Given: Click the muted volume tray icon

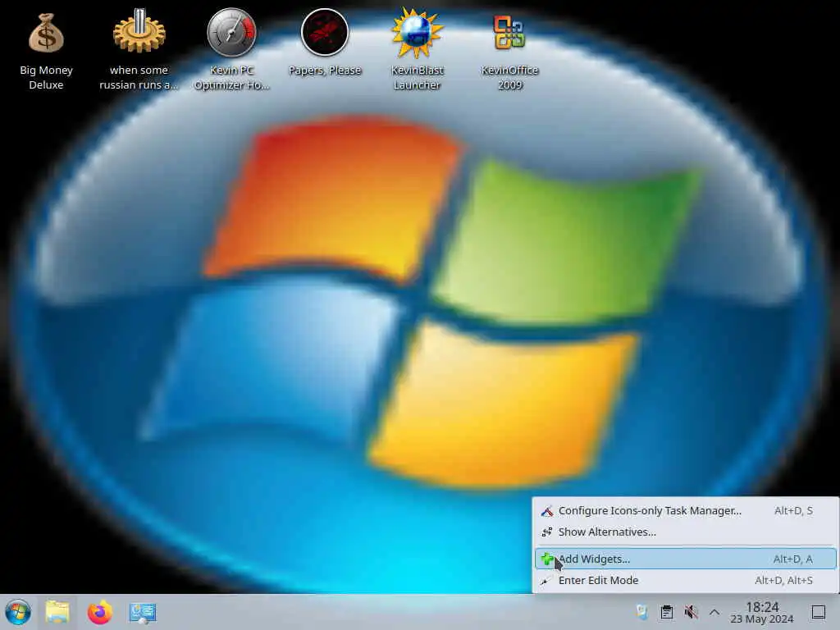Looking at the screenshot, I should (691, 612).
